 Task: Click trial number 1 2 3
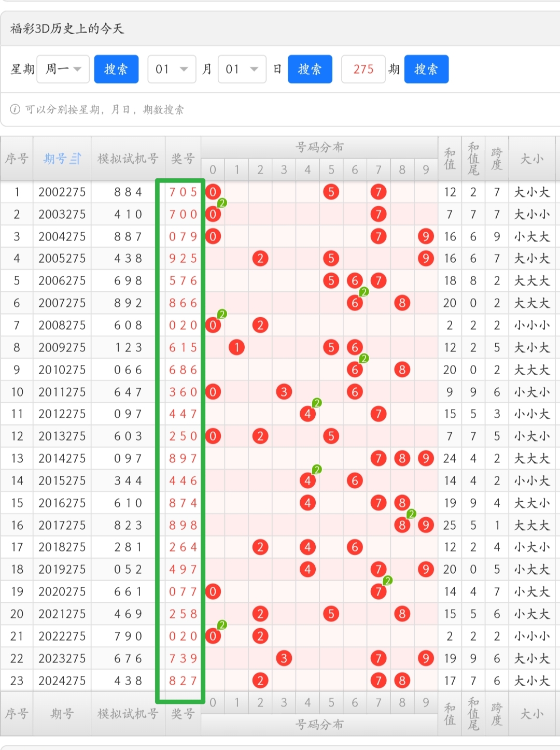coord(128,347)
